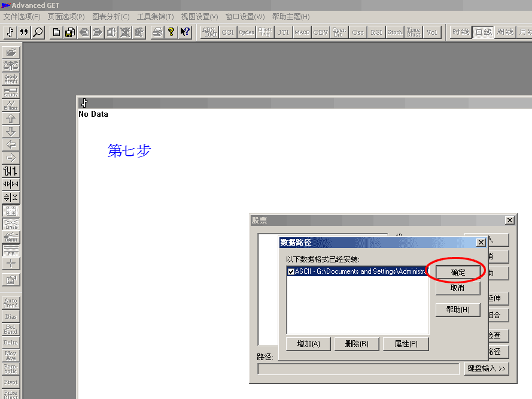Activate the context help pointer icon
The height and width of the screenshot is (399, 532).
click(185, 32)
